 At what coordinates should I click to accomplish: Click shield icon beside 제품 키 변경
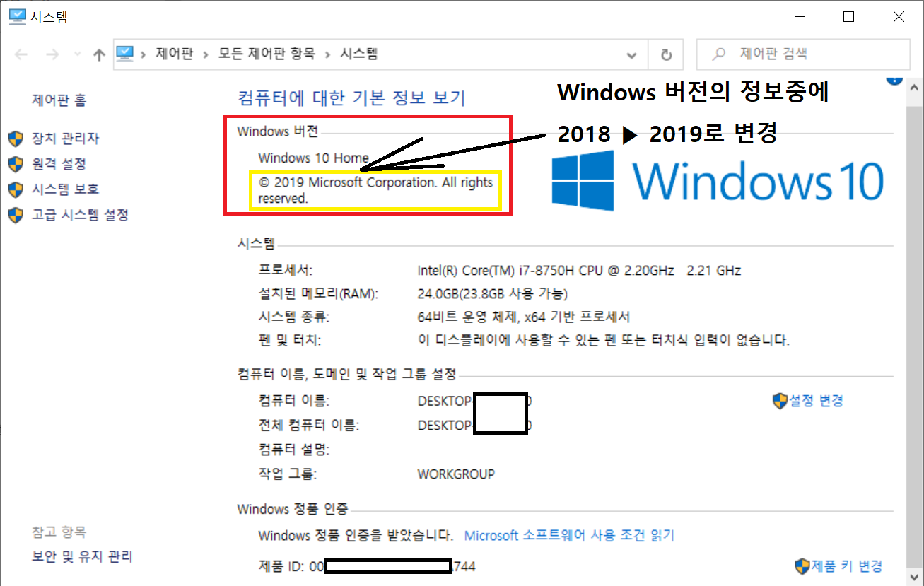tap(802, 566)
